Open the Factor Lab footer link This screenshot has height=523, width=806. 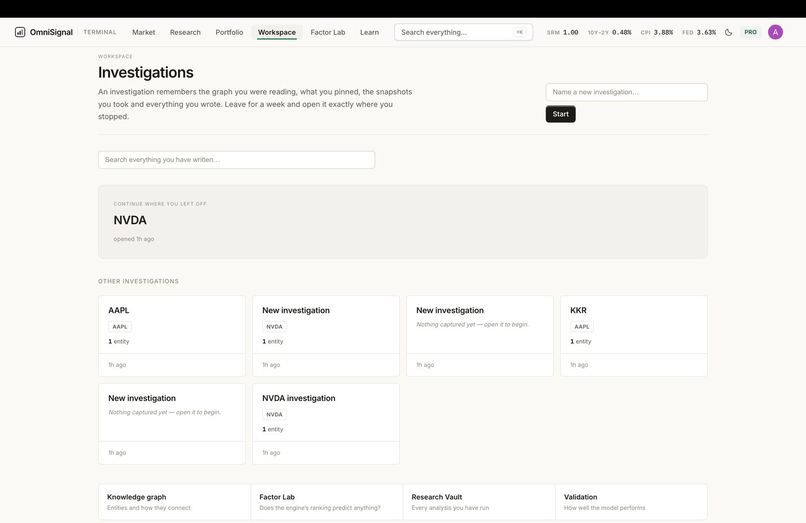(326, 502)
